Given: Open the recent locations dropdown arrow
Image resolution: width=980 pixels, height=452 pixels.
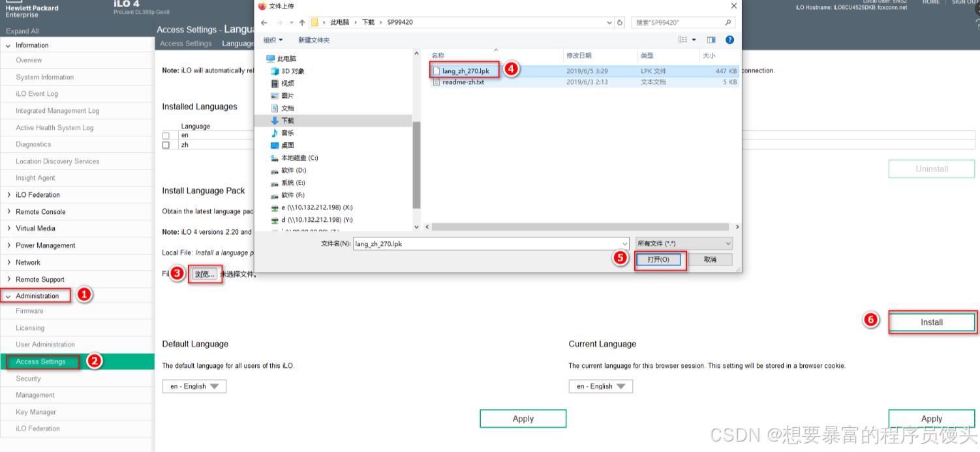Looking at the screenshot, I should click(292, 22).
